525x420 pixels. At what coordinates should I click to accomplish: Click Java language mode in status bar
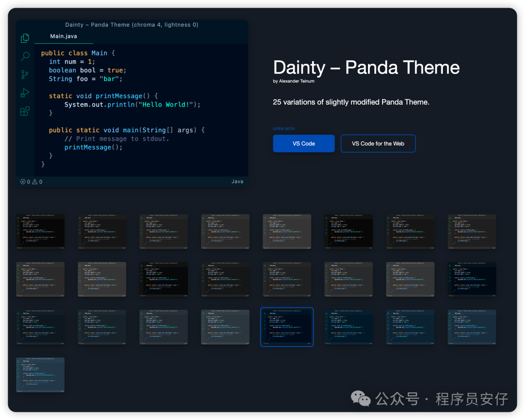[x=237, y=182]
